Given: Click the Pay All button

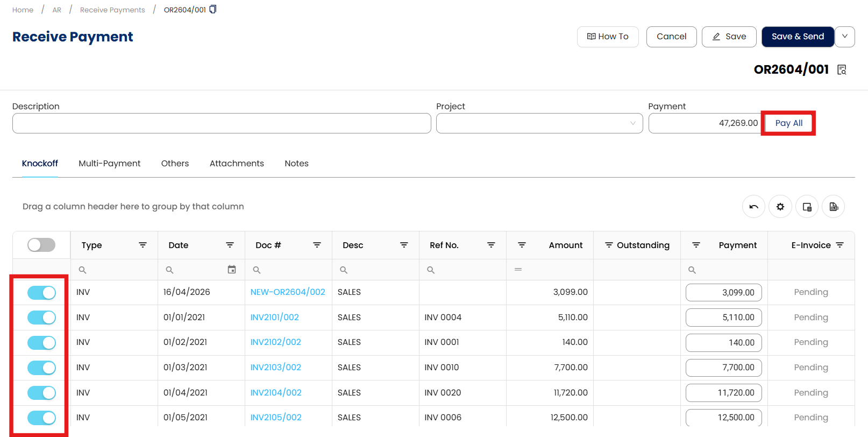Looking at the screenshot, I should [x=789, y=123].
